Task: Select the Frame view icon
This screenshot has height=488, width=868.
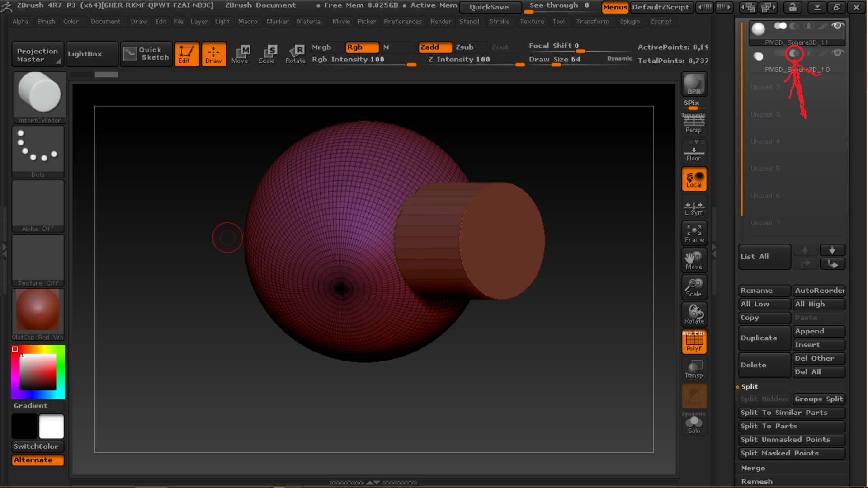Action: pos(694,233)
